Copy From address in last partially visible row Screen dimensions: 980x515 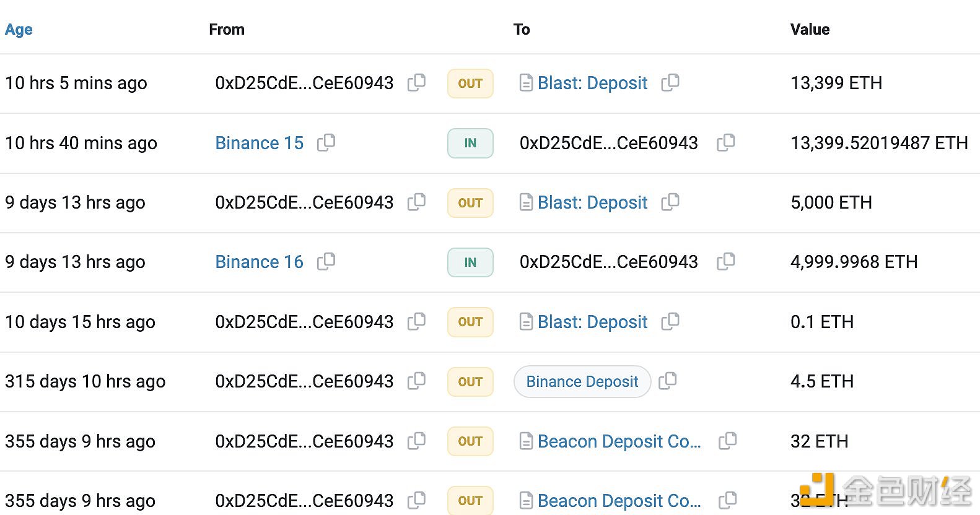pos(416,500)
